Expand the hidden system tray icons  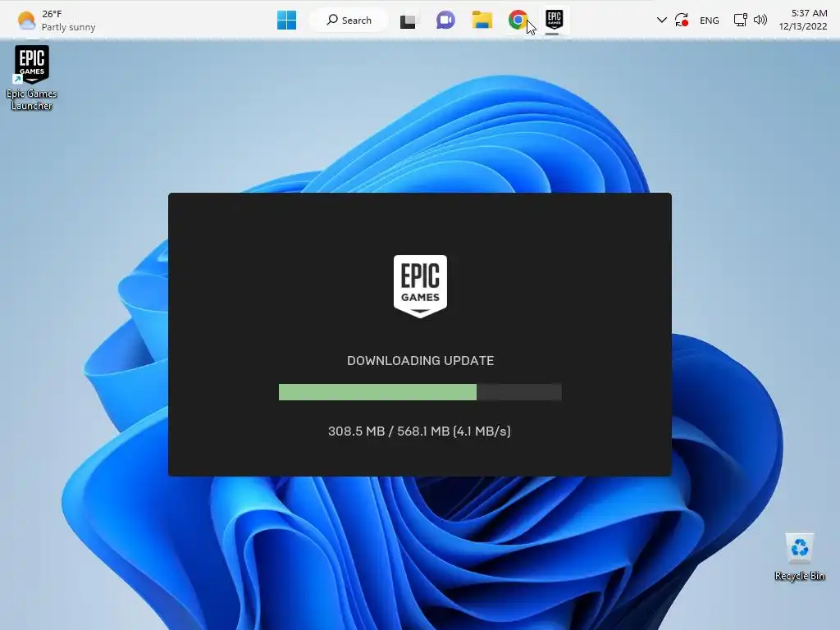click(662, 21)
